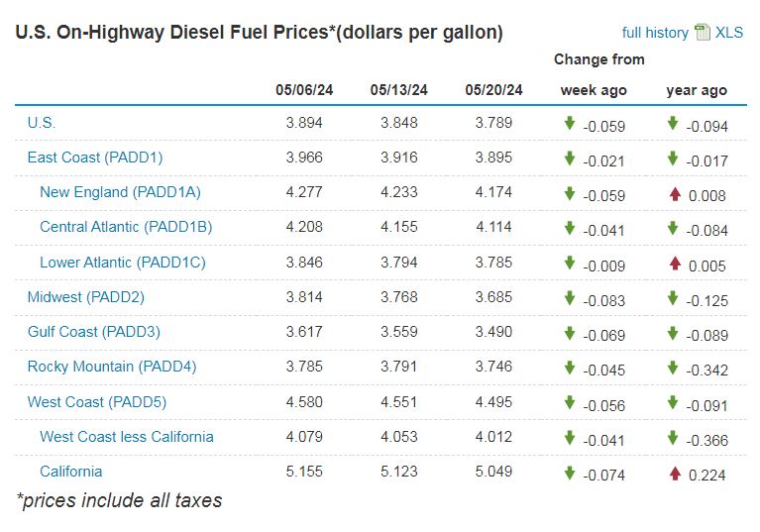Click the green down arrow for Rocky Mountain yearly change
The height and width of the screenshot is (532, 760).
[674, 369]
